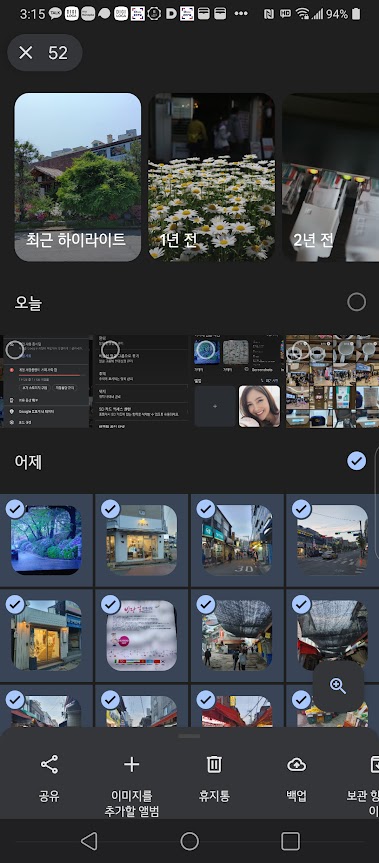
Task: Tap the share icon
Action: click(x=49, y=764)
